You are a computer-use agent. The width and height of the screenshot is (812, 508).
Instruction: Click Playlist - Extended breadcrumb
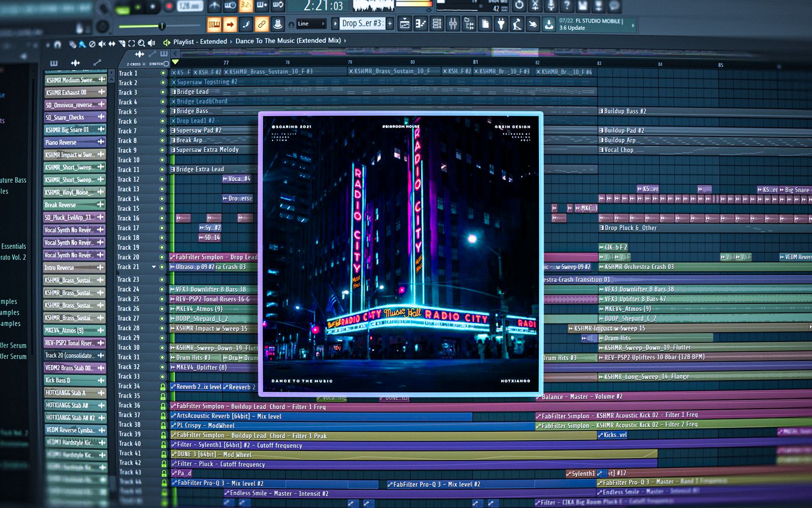click(x=200, y=41)
